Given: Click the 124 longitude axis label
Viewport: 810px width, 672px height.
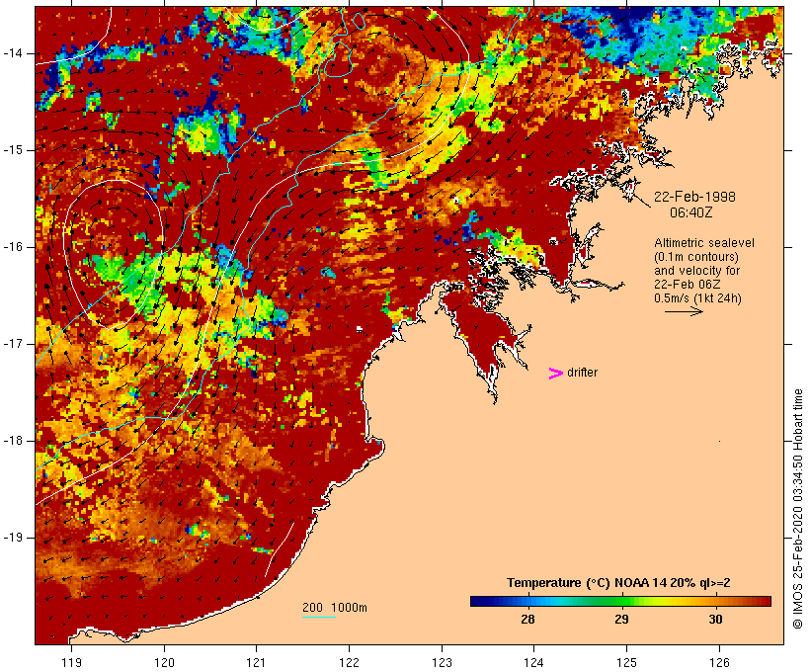Looking at the screenshot, I should pos(533,662).
